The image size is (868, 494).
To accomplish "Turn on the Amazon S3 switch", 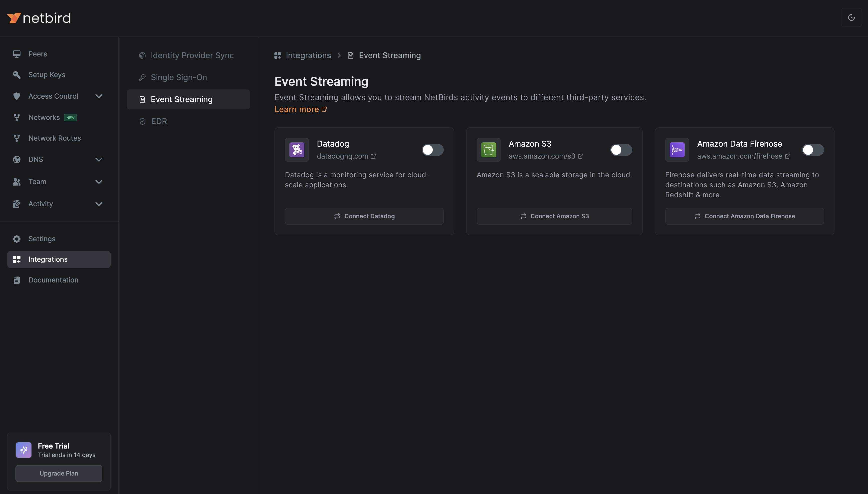I will pyautogui.click(x=621, y=150).
